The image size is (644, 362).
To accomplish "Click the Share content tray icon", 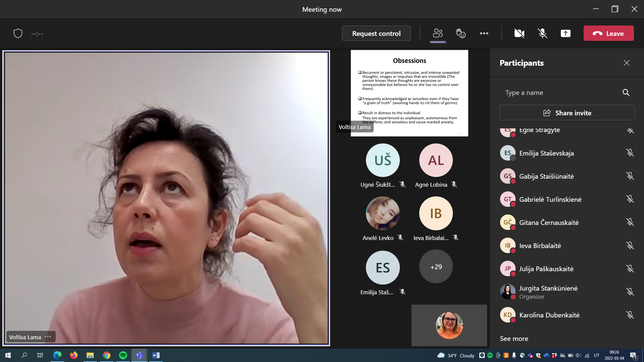I will [566, 33].
